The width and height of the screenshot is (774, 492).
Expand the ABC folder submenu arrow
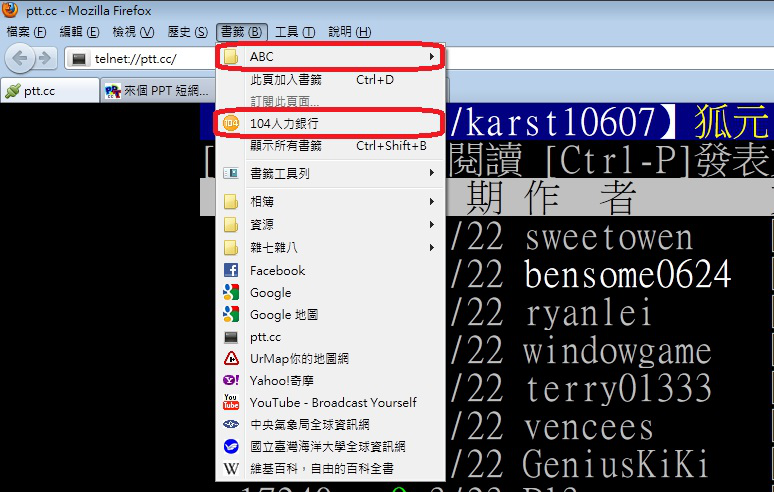(x=432, y=57)
